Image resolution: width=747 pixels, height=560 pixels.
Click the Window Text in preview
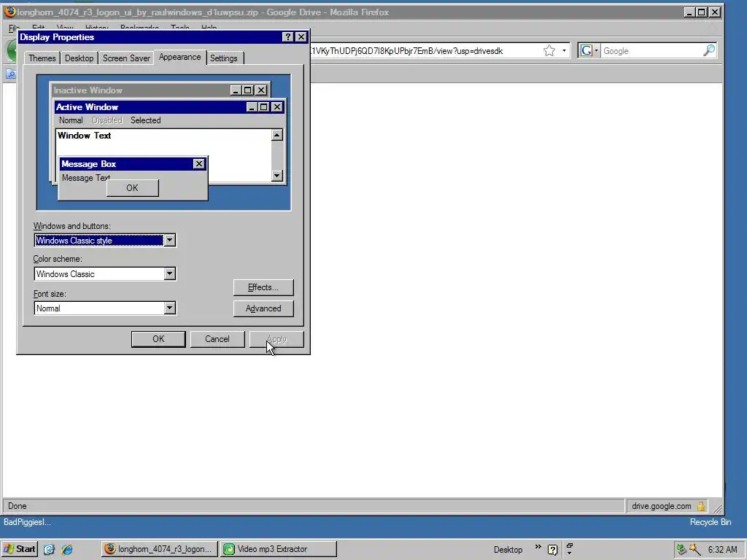point(85,135)
